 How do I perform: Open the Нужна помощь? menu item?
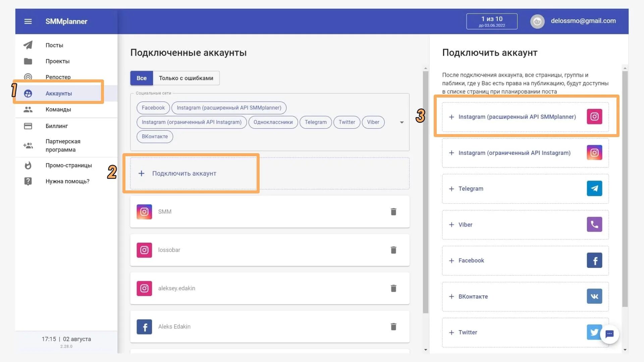click(x=66, y=181)
